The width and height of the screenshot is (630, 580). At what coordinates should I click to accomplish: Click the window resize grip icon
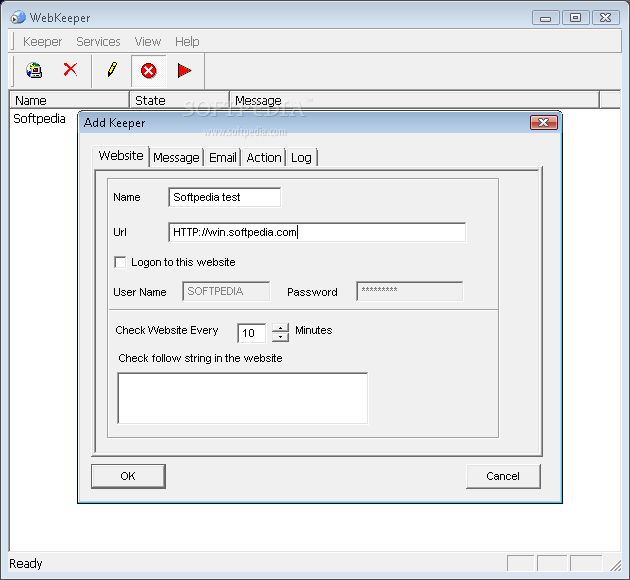coord(615,565)
